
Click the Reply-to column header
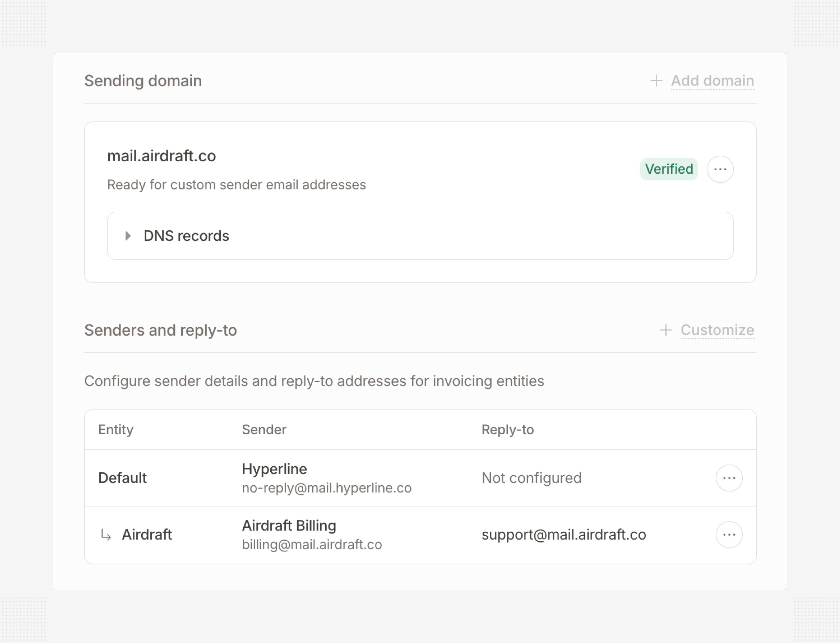click(507, 429)
